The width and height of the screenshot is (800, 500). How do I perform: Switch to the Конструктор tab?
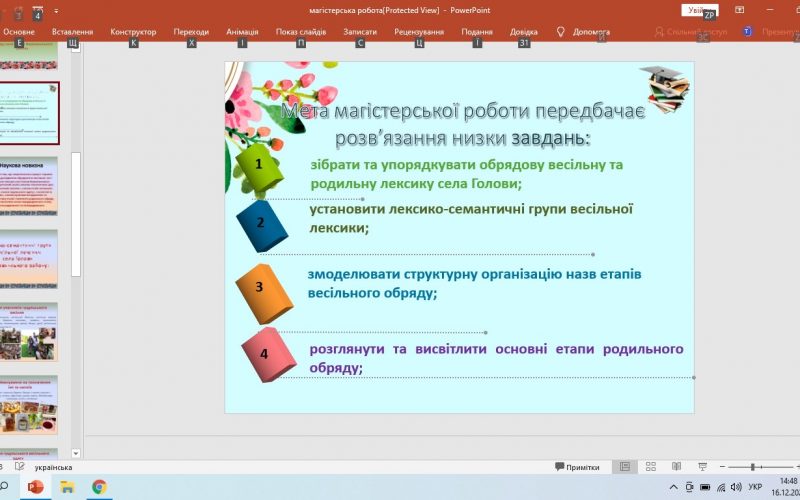tap(133, 32)
